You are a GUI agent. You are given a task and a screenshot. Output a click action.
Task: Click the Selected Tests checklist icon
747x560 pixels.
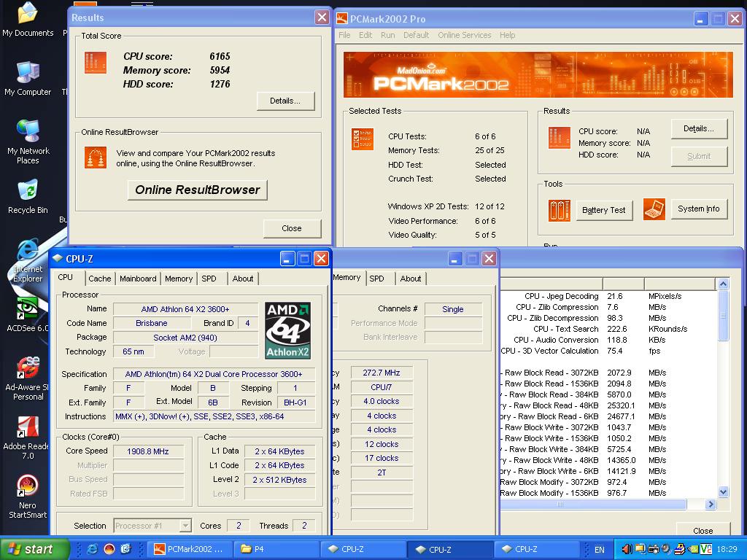(x=363, y=139)
